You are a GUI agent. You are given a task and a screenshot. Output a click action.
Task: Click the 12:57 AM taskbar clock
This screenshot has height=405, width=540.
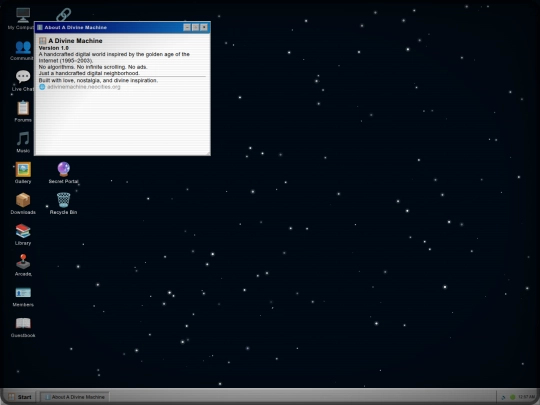point(526,397)
